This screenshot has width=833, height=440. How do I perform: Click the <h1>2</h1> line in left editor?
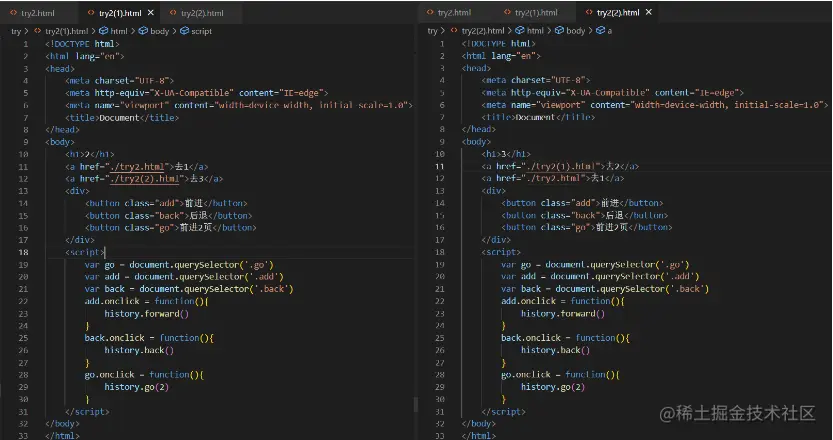coord(89,155)
